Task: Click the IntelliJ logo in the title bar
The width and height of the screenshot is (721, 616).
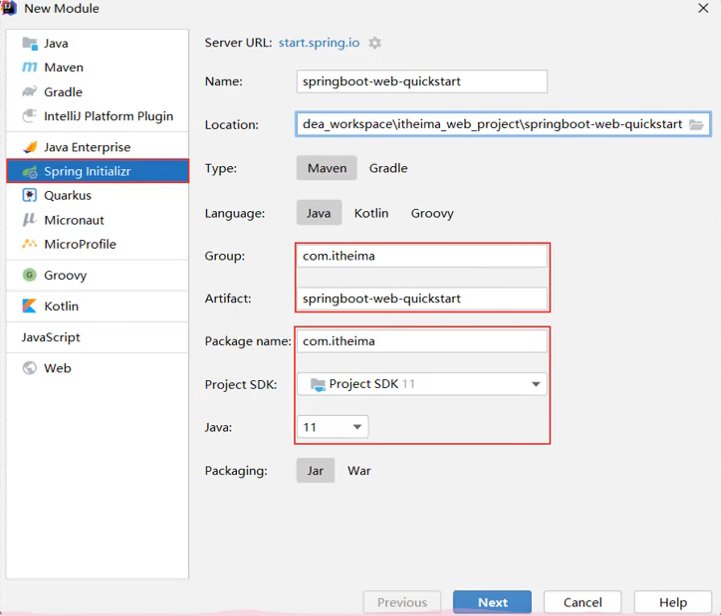Action: click(9, 8)
